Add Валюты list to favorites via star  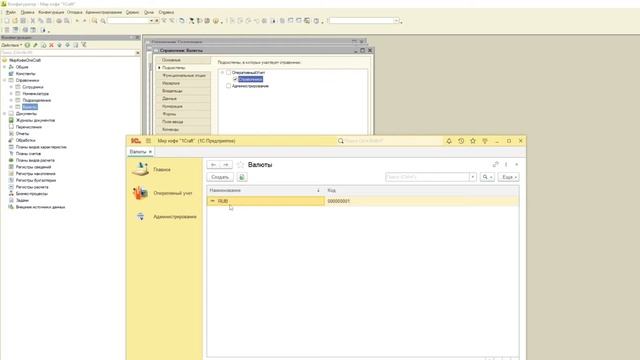point(240,165)
